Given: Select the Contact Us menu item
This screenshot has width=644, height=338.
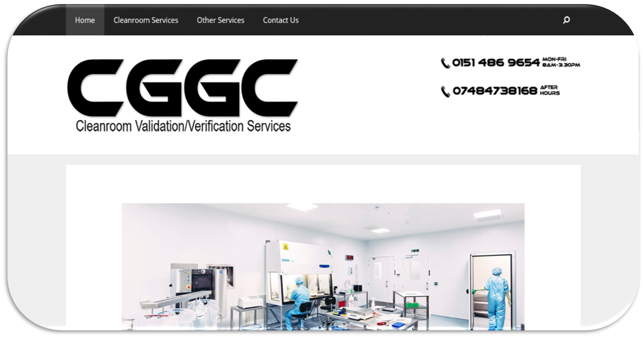Looking at the screenshot, I should pos(281,20).
